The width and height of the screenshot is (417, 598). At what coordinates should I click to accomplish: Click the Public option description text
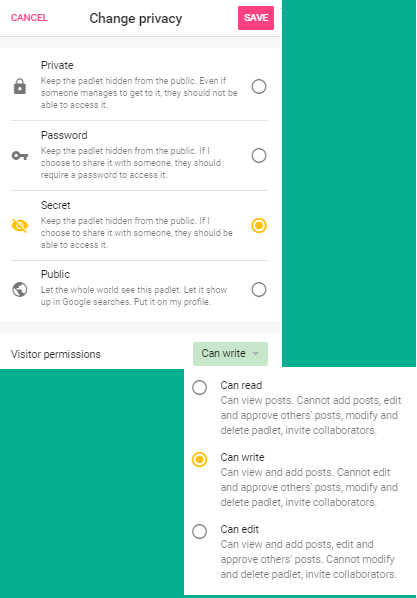point(134,296)
